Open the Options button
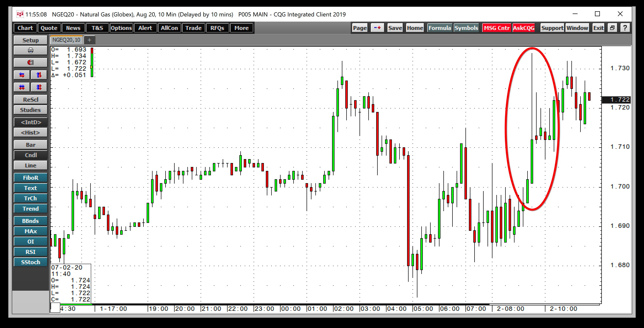This screenshot has width=644, height=328. (x=121, y=28)
